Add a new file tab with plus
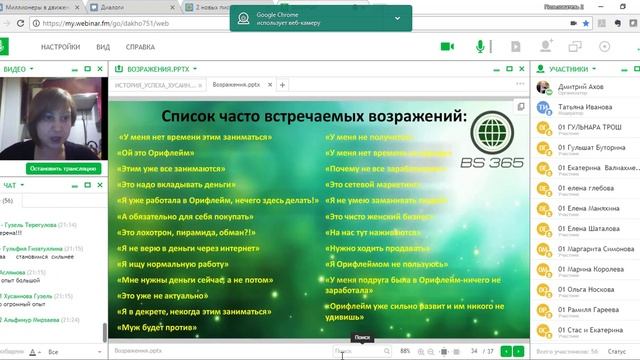640x360 pixels. (282, 84)
